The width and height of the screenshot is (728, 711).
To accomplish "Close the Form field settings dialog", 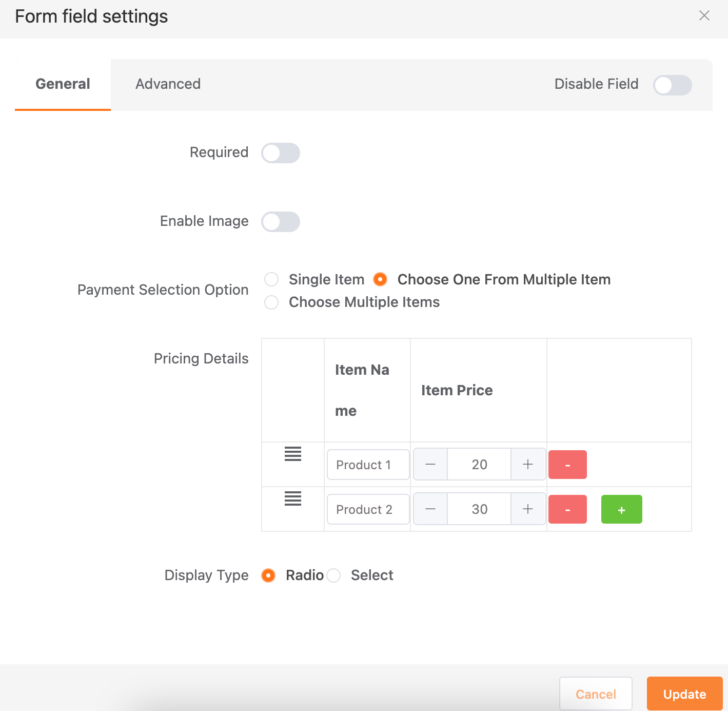I will tap(704, 15).
